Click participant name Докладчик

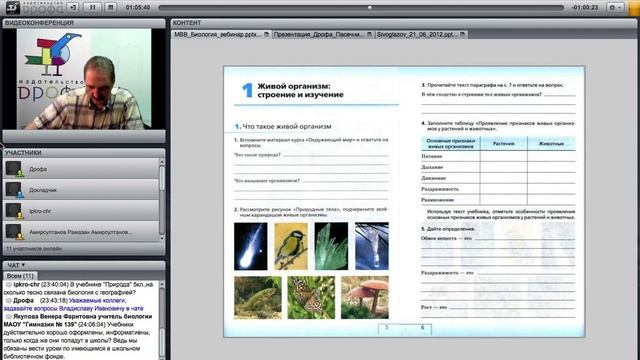[43, 190]
